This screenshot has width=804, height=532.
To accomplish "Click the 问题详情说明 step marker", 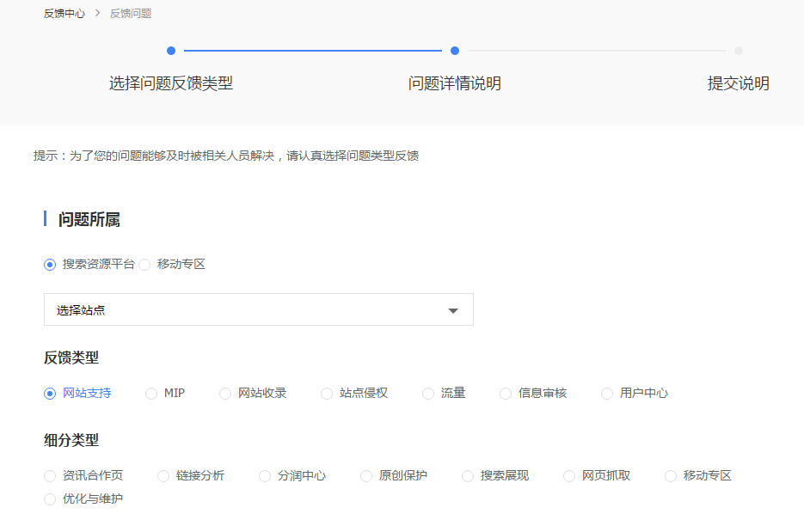I will pos(454,51).
